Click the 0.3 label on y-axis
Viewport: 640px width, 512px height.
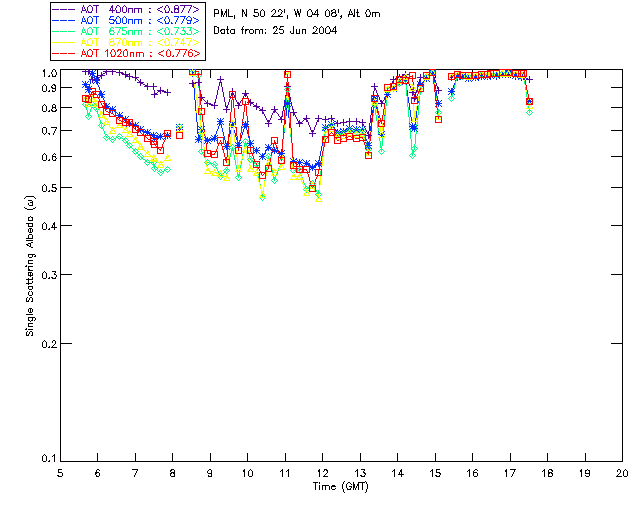point(49,275)
